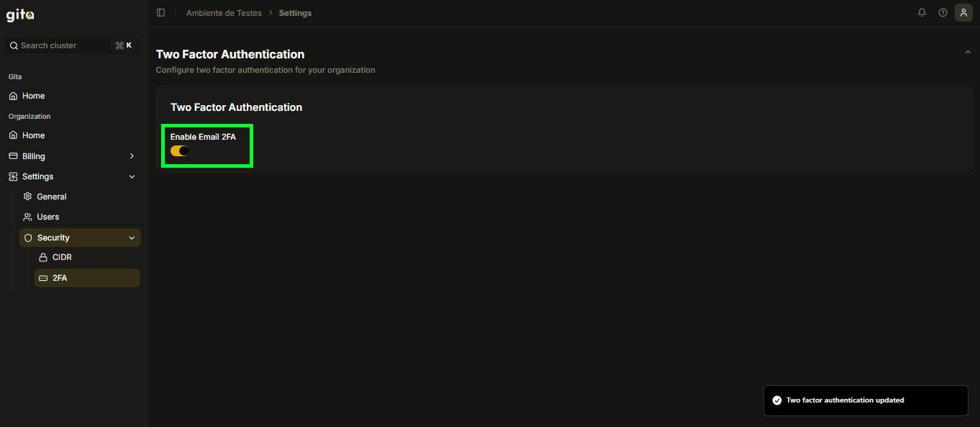Click the Billing credit card icon
This screenshot has height=427, width=980.
(x=13, y=156)
